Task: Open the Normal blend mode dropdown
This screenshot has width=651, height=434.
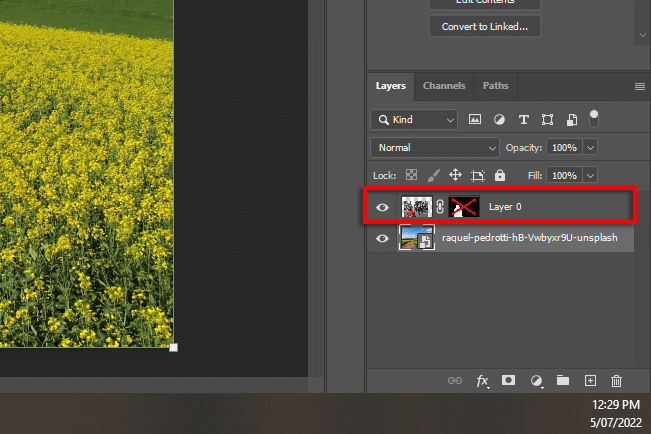Action: (x=434, y=147)
